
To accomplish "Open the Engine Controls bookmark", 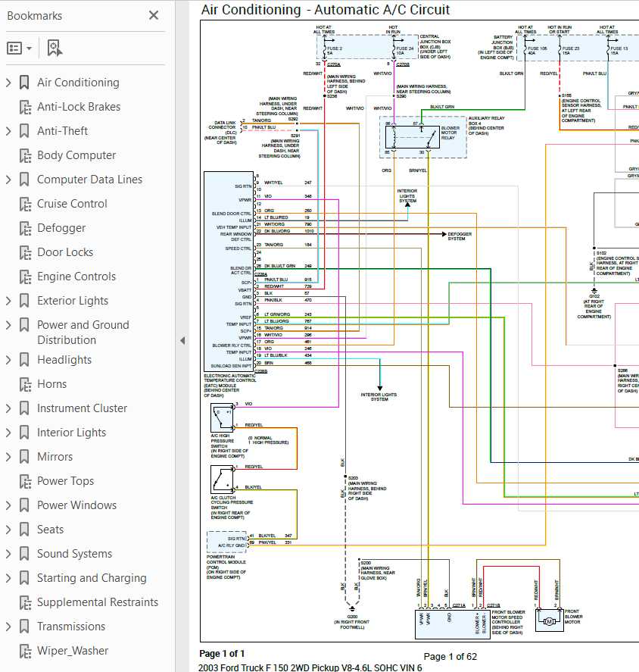I will click(76, 277).
